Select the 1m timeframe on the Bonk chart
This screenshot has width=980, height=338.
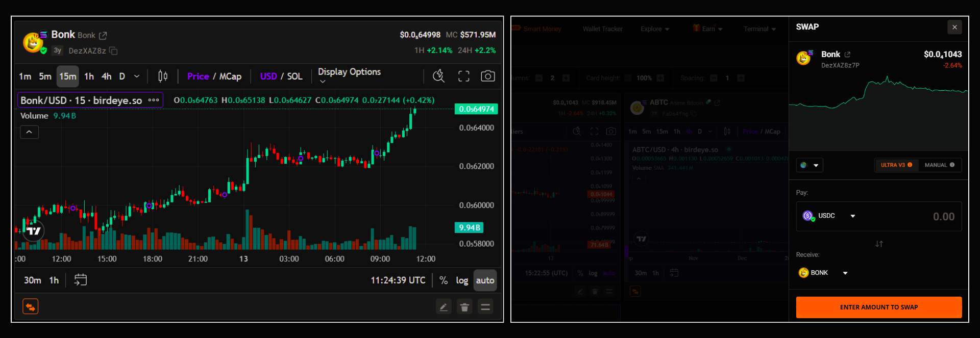click(x=25, y=76)
